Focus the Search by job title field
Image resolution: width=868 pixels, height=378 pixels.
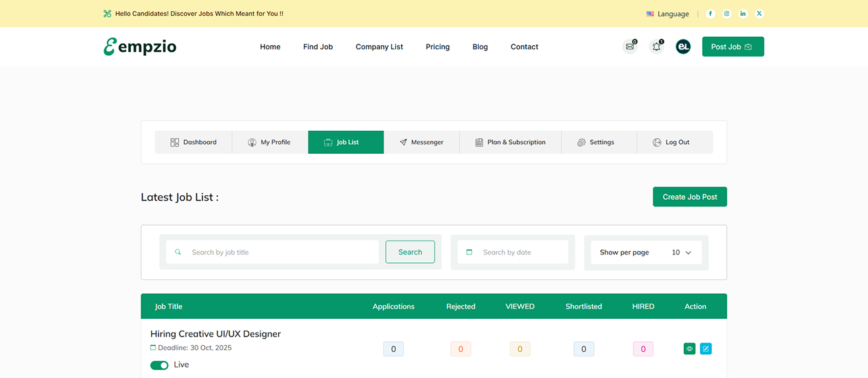point(272,252)
